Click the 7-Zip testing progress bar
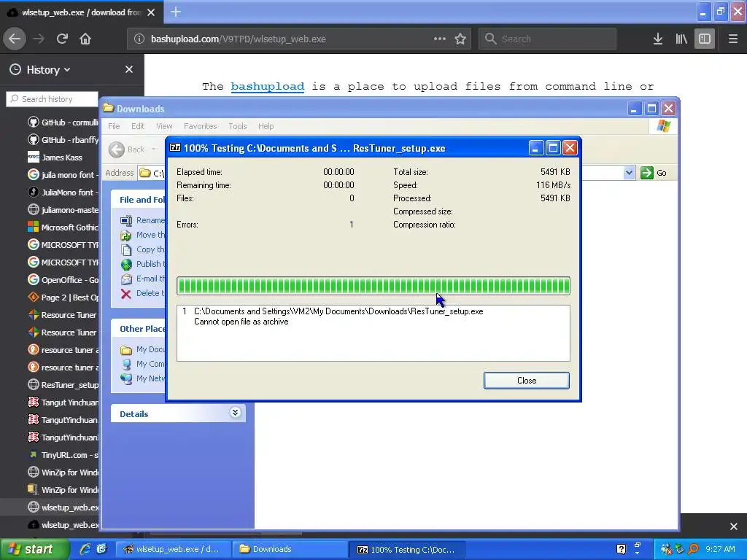The width and height of the screenshot is (747, 560). point(373,286)
